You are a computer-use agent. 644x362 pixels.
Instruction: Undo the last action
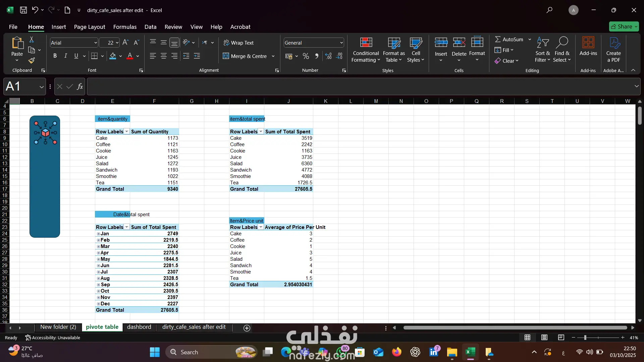(x=35, y=10)
